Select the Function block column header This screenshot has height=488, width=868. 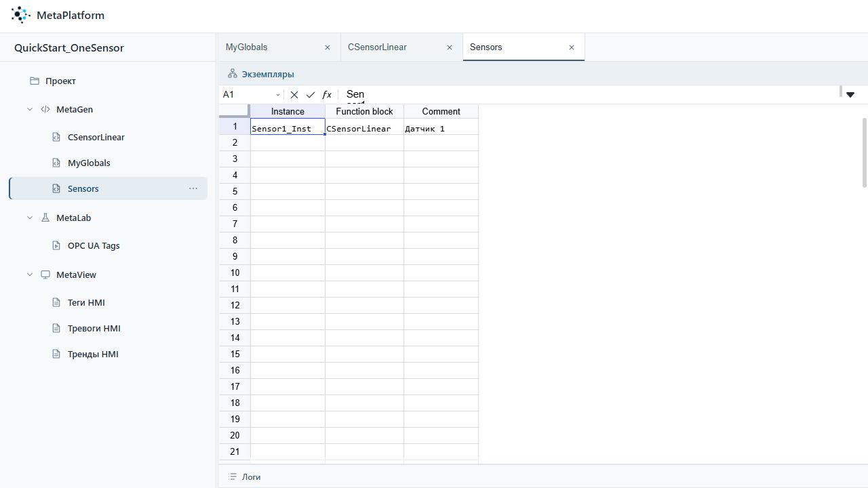click(364, 111)
